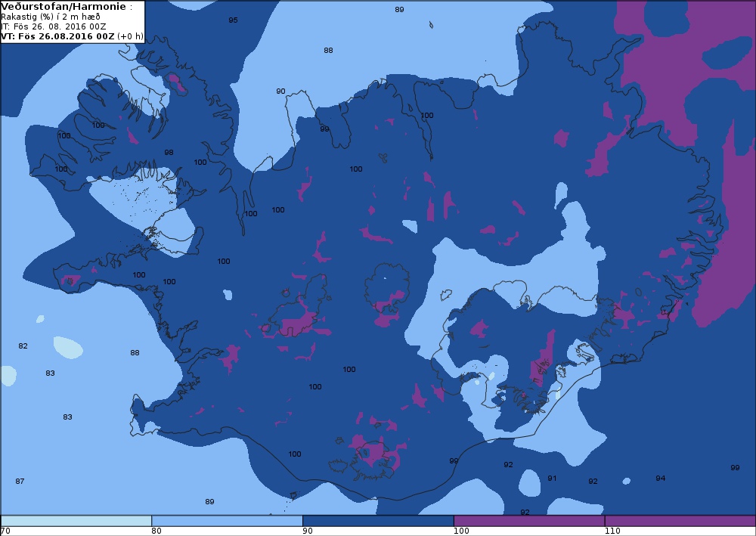Click the 95 humidity value on the map
The width and height of the screenshot is (756, 536).
coord(233,20)
